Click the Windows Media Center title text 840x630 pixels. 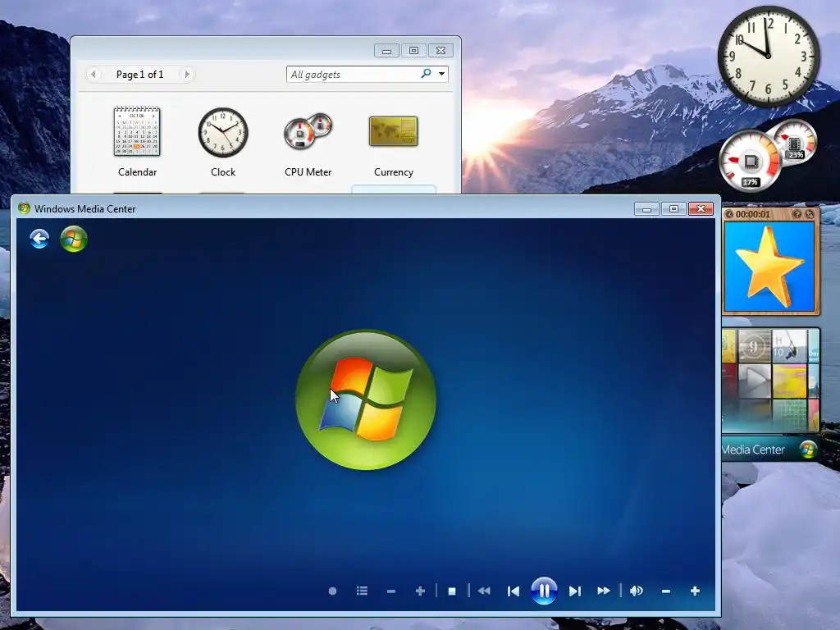click(84, 209)
